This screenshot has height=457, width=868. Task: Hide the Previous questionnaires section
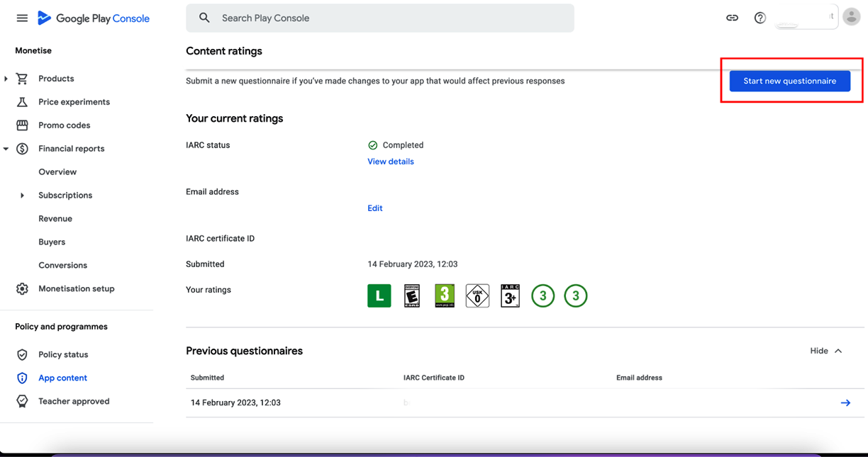[x=826, y=351]
